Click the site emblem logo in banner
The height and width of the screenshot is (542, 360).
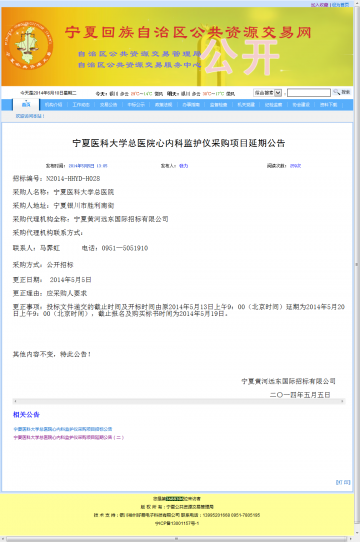click(29, 45)
